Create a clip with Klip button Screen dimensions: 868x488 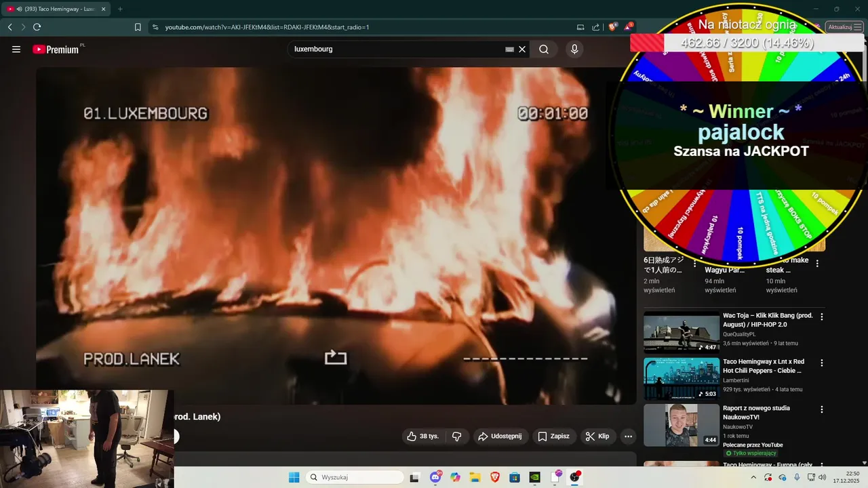coord(597,436)
